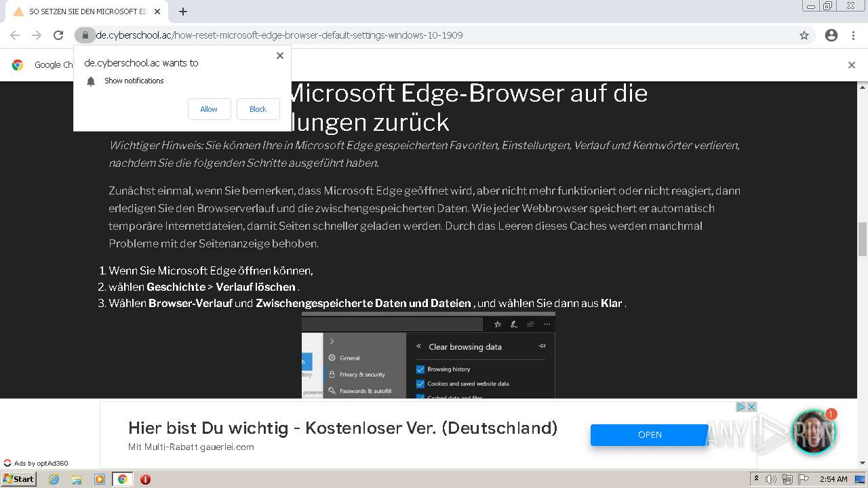Open the AdChoices info icon
Image resolution: width=868 pixels, height=488 pixels.
(x=741, y=407)
